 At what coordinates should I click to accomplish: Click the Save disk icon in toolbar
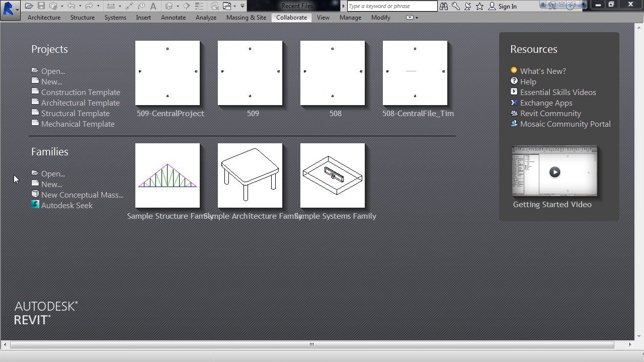tap(41, 6)
